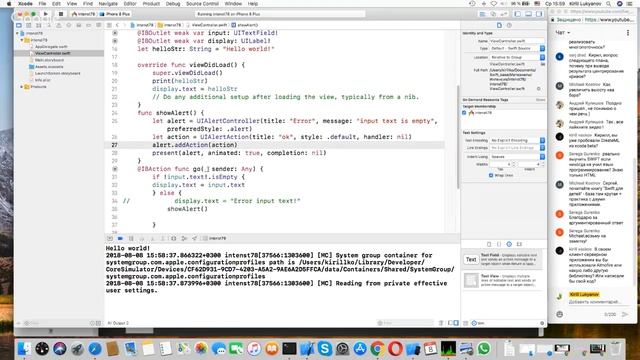Open the Text Encoding dropdown

517,140
